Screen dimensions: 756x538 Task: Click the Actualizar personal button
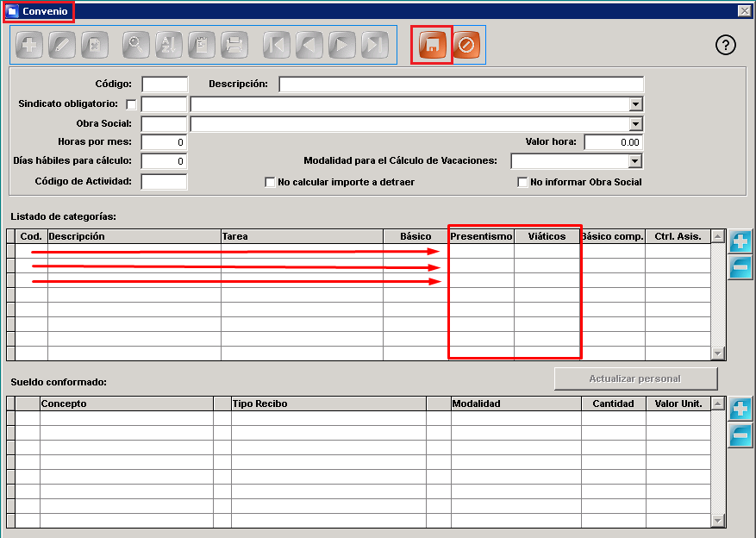pyautogui.click(x=635, y=378)
